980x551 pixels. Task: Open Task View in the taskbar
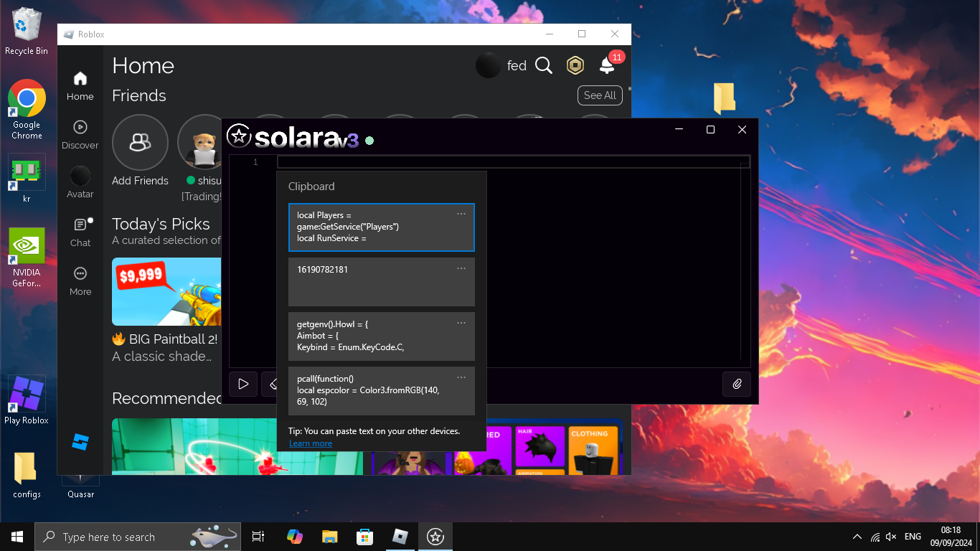[x=258, y=537]
